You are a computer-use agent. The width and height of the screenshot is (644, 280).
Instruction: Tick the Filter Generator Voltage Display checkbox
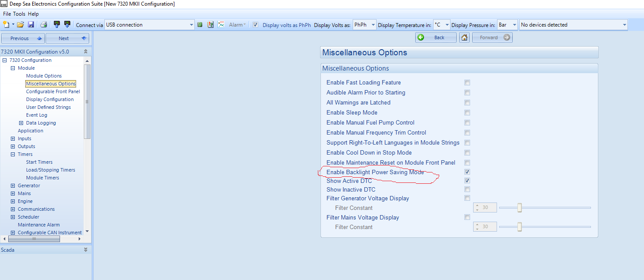point(467,198)
